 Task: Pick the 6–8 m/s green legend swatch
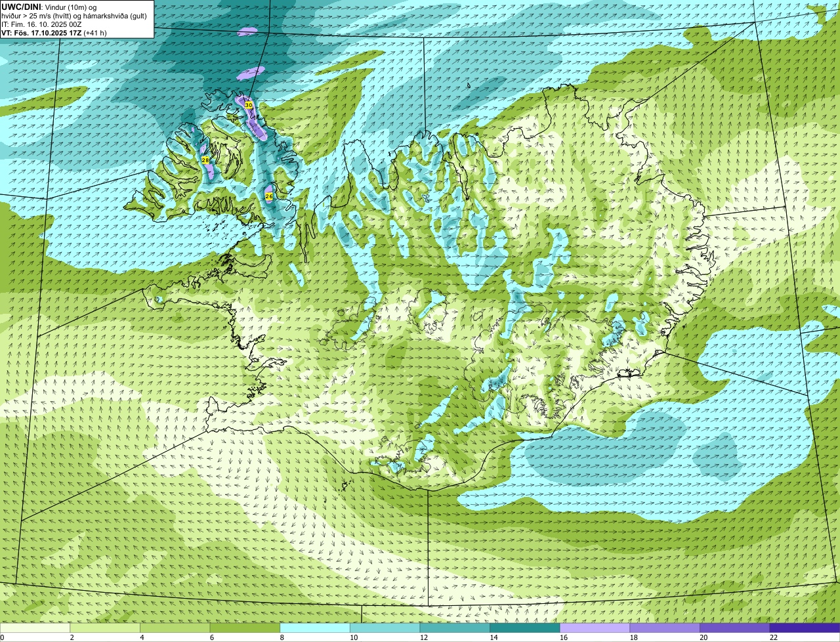coord(245,628)
